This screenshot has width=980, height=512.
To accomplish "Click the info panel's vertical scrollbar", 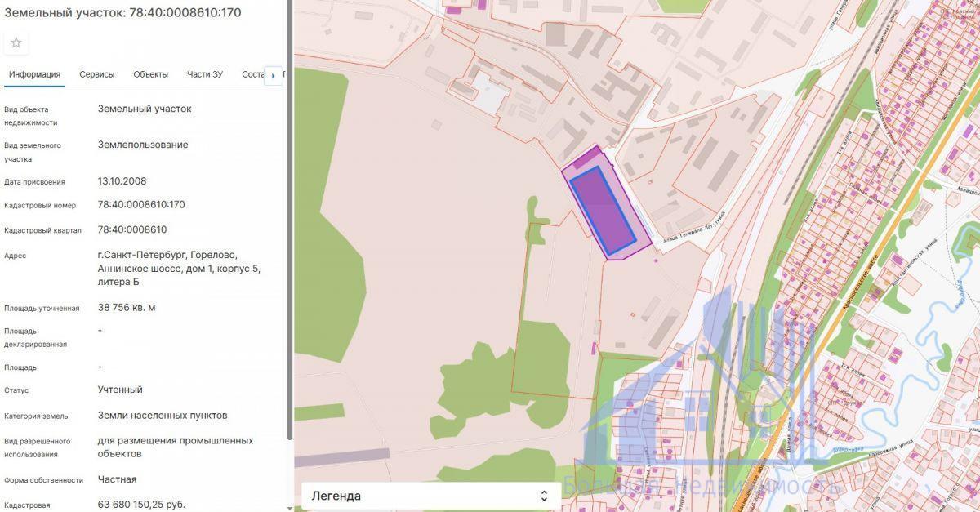I will click(x=289, y=220).
